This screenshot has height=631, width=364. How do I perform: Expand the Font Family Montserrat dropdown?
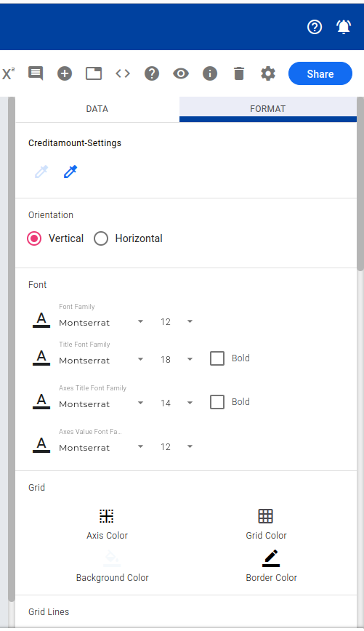101,322
